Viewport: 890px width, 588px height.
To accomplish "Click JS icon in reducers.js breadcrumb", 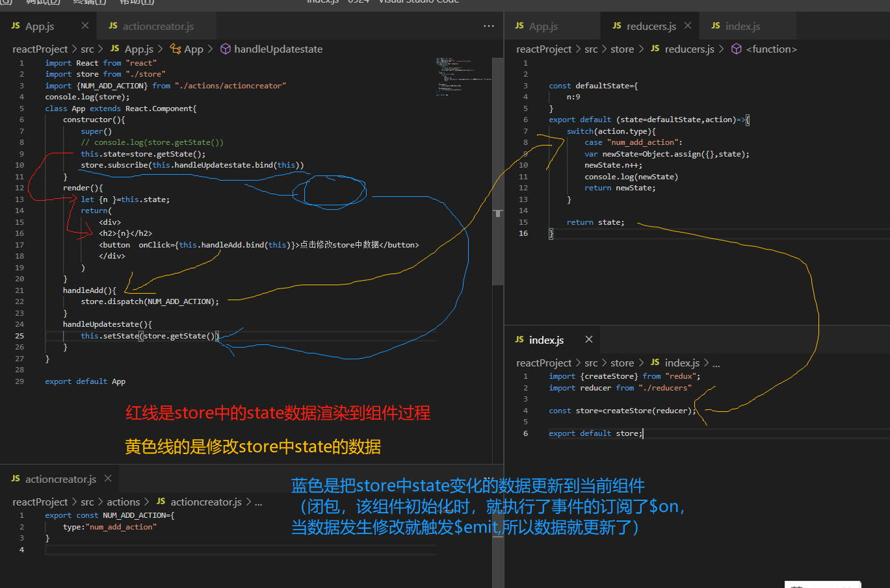I will pos(655,49).
